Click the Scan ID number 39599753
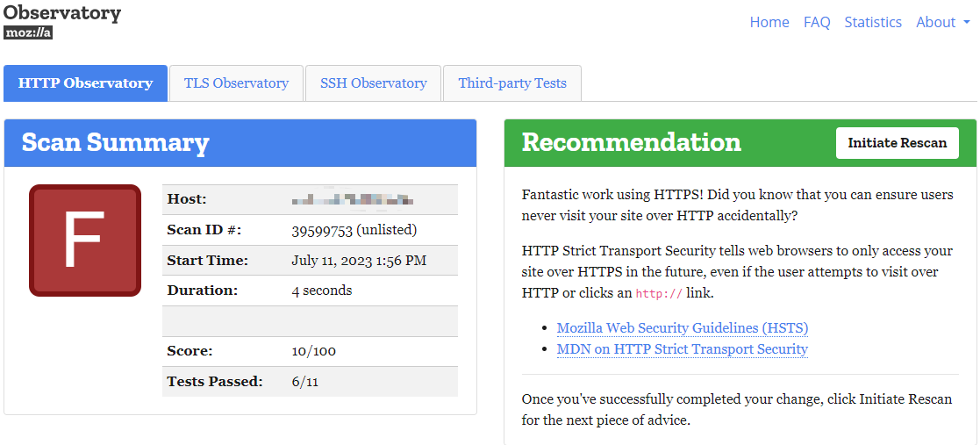The height and width of the screenshot is (445, 980). 322,231
